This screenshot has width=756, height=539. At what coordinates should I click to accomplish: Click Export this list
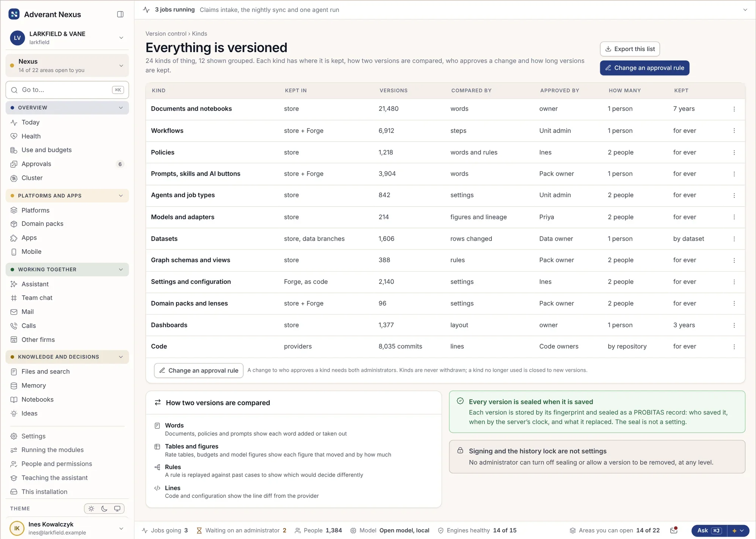(630, 49)
